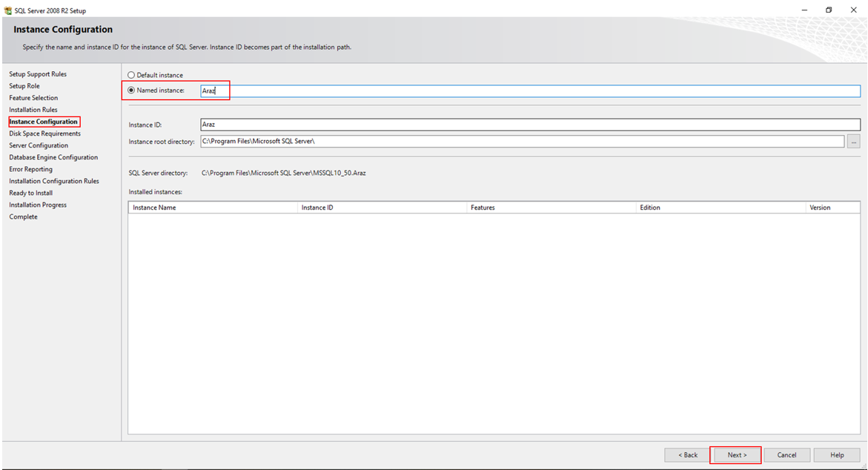Close the SQL Server Setup window
Image resolution: width=868 pixels, height=470 pixels.
pos(854,10)
